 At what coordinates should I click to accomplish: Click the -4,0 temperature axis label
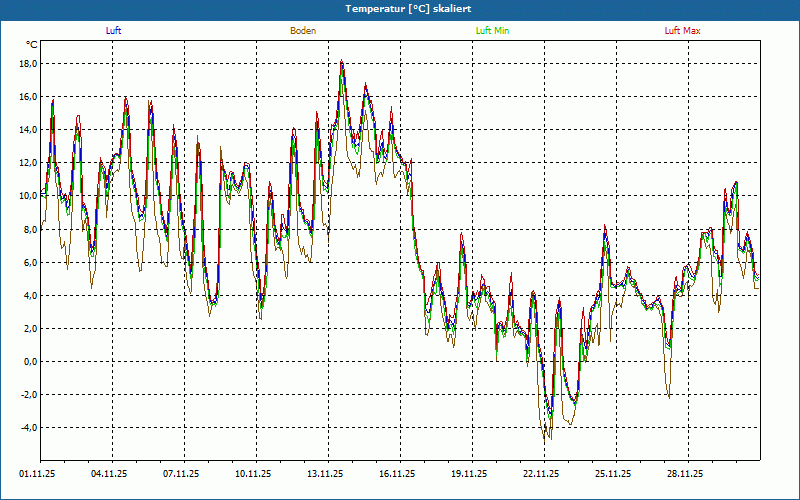pos(28,428)
